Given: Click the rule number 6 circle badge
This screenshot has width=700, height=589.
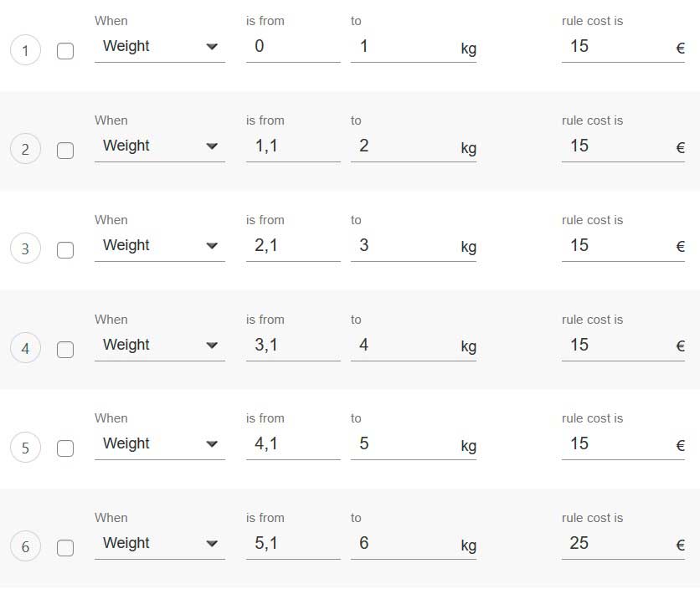Looking at the screenshot, I should coord(25,547).
